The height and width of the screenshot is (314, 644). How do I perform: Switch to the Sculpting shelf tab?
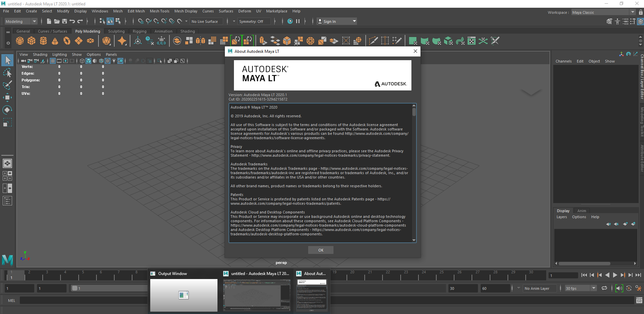click(x=116, y=31)
